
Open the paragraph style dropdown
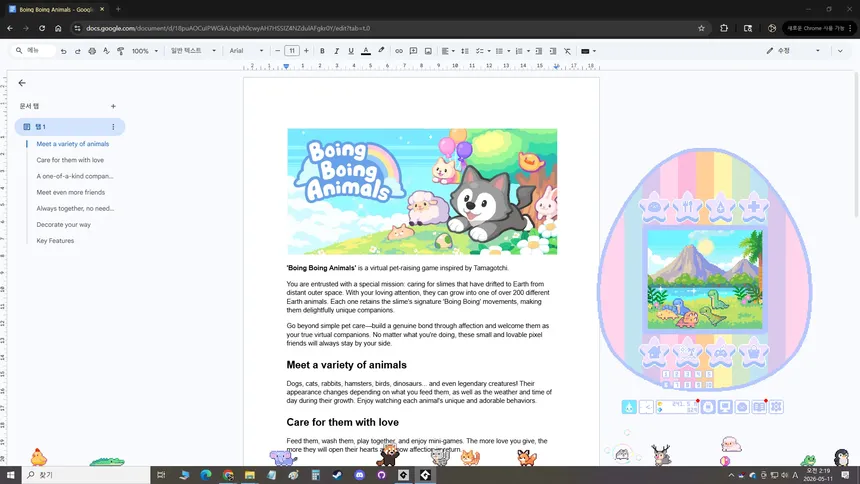[193, 51]
